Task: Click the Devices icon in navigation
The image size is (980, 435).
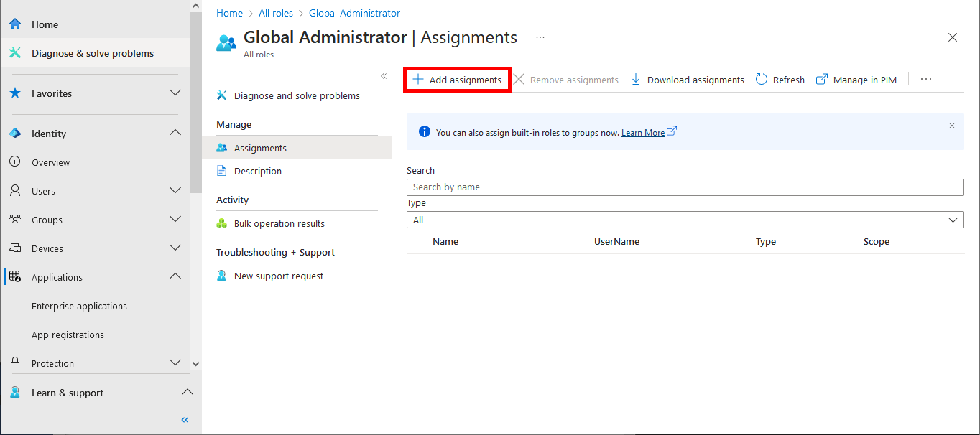Action: pyautogui.click(x=16, y=248)
